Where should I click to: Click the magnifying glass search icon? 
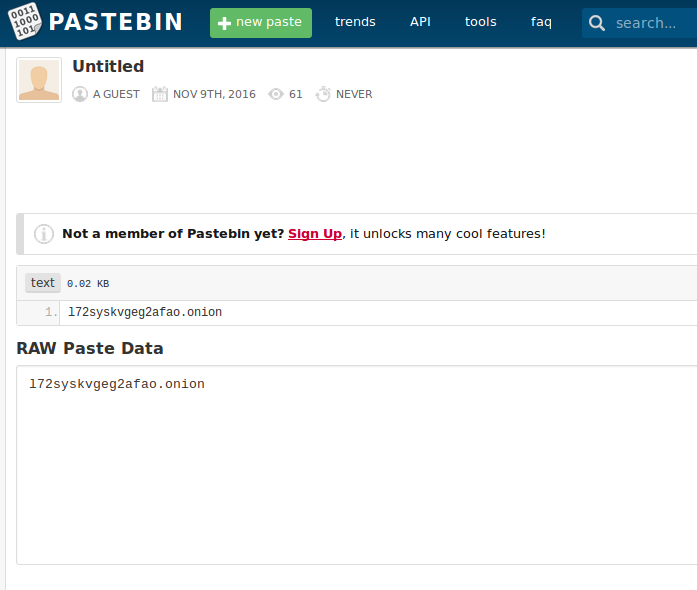597,23
